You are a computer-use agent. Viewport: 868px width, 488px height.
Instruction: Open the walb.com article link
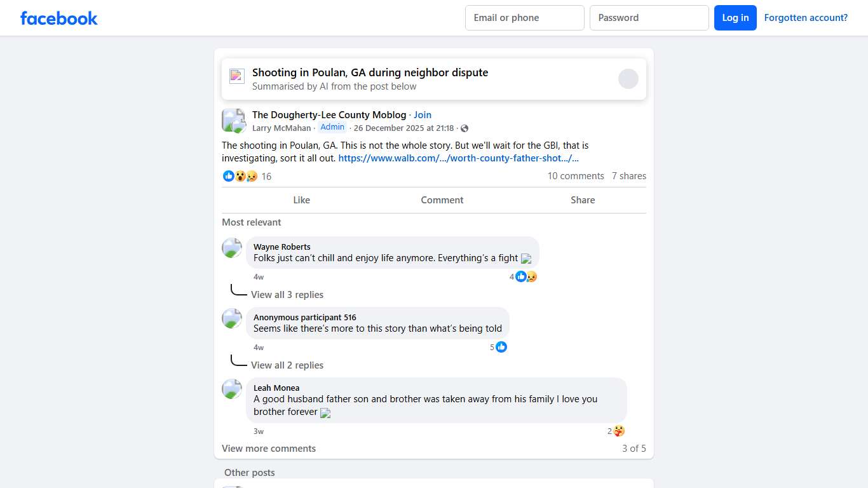point(458,158)
